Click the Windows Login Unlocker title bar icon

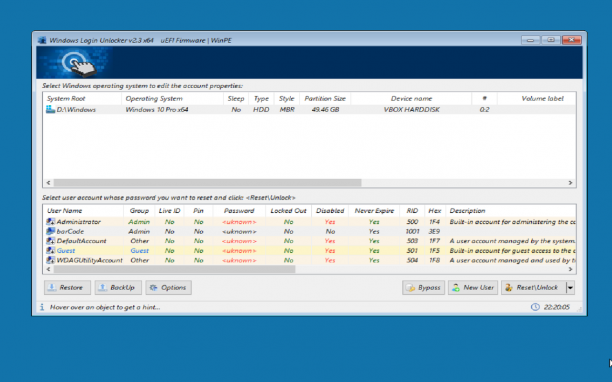tap(42, 40)
